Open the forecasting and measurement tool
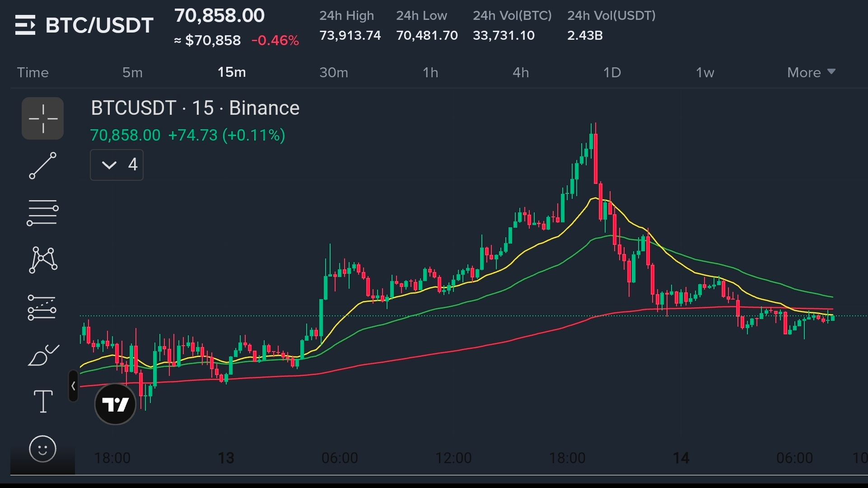The width and height of the screenshot is (868, 488). click(42, 308)
